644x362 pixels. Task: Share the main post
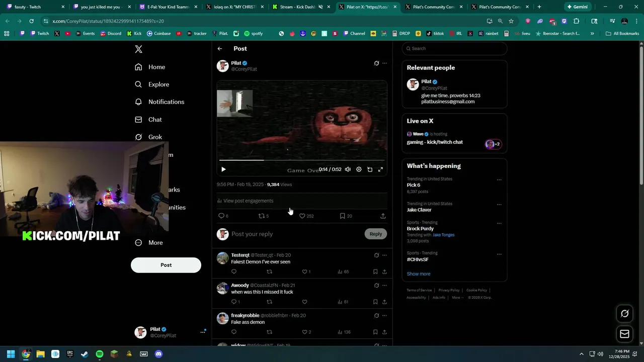383,216
